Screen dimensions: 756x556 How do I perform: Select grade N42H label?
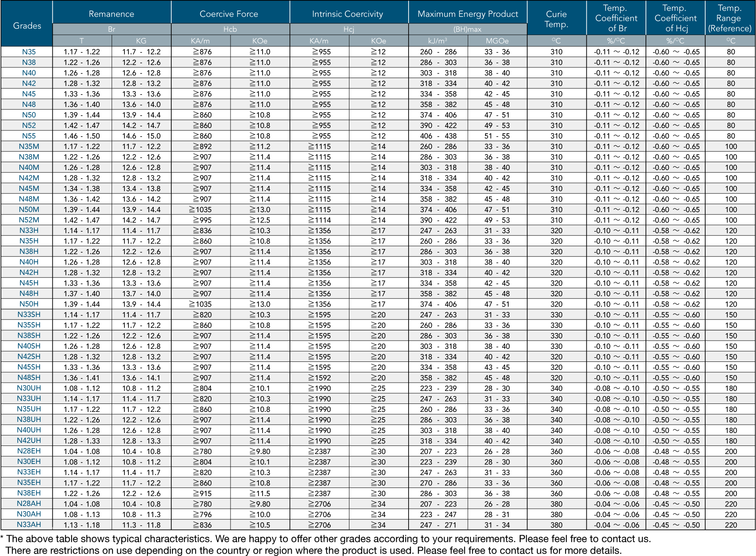coord(29,273)
